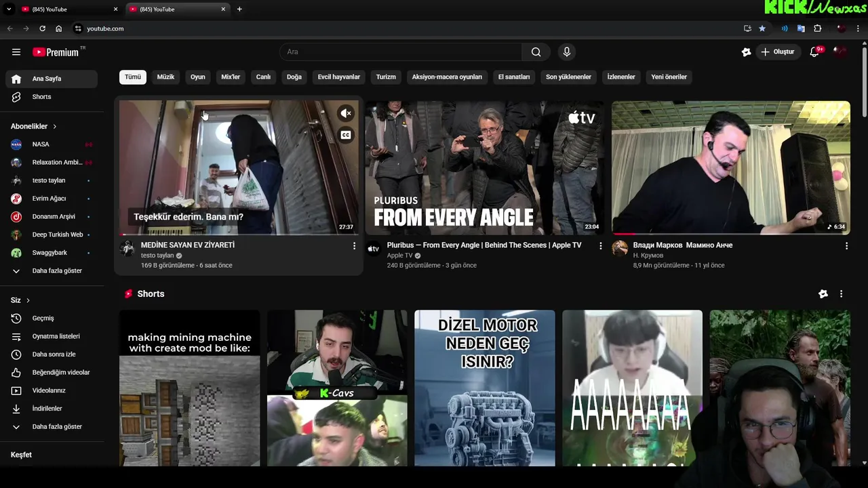Open the Siz section heading
The height and width of the screenshot is (488, 868).
click(20, 300)
